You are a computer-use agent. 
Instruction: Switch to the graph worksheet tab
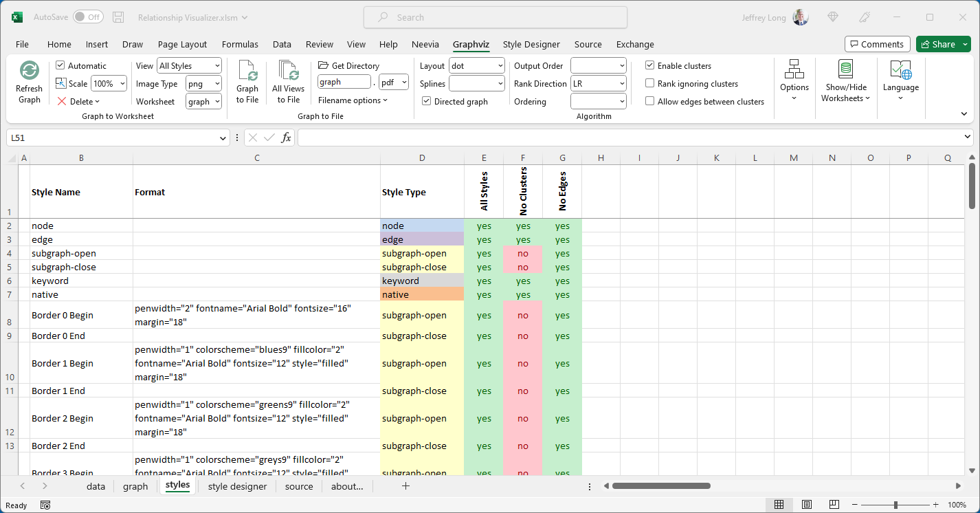tap(135, 486)
